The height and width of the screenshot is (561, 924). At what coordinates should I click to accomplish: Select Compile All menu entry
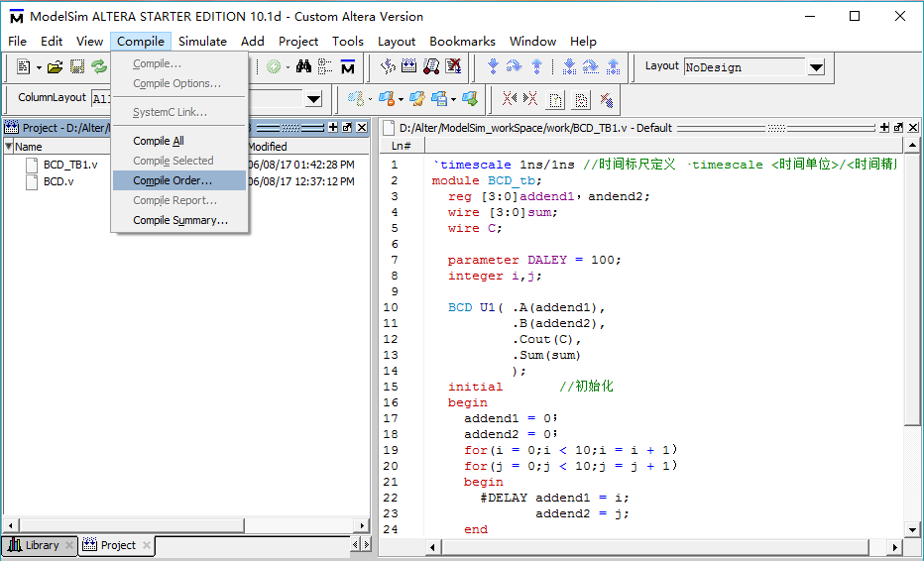click(159, 141)
